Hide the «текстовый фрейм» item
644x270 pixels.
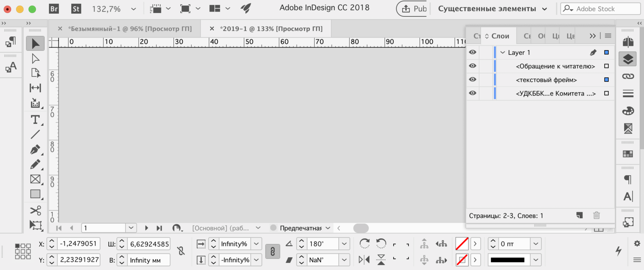(x=473, y=80)
